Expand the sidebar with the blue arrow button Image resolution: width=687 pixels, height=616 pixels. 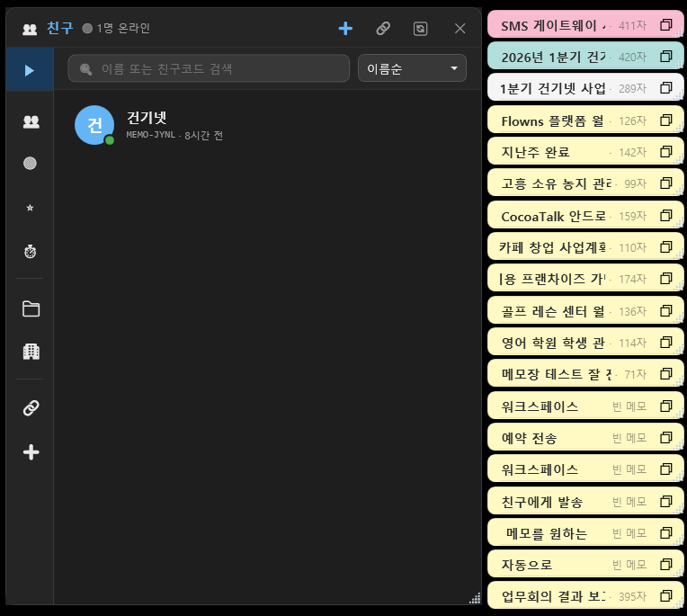pyautogui.click(x=30, y=70)
